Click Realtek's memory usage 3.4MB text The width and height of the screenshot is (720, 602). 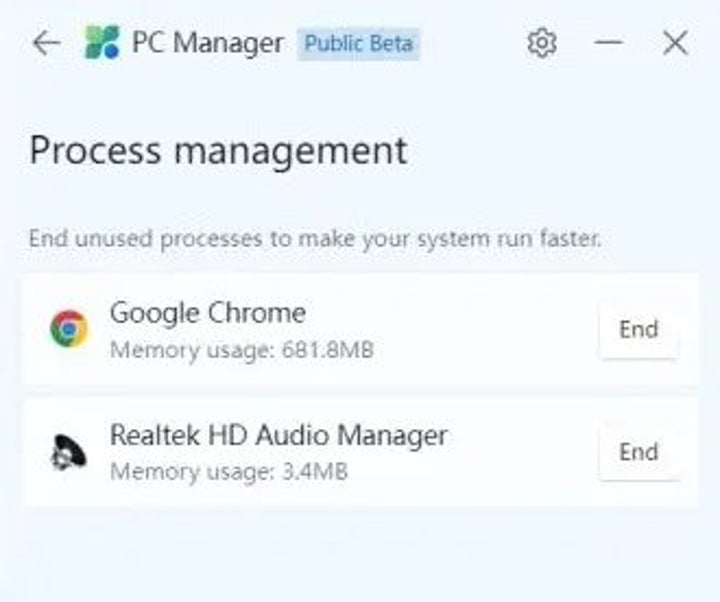[x=228, y=472]
